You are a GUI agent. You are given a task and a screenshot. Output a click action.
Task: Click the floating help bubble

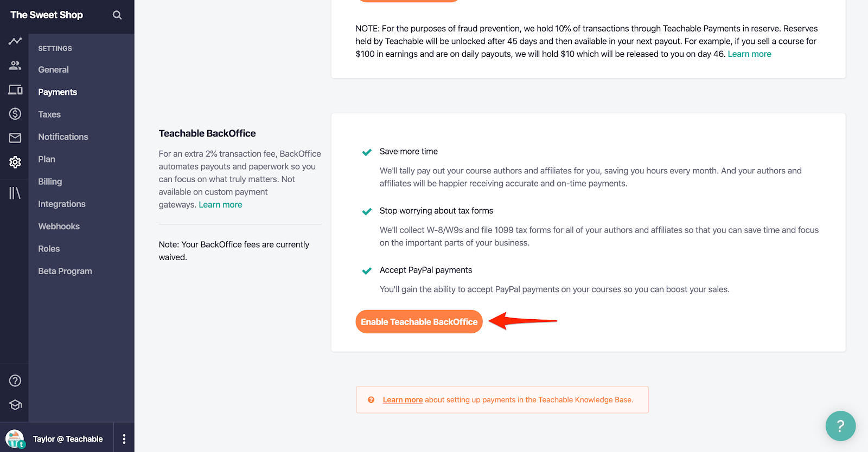click(840, 426)
